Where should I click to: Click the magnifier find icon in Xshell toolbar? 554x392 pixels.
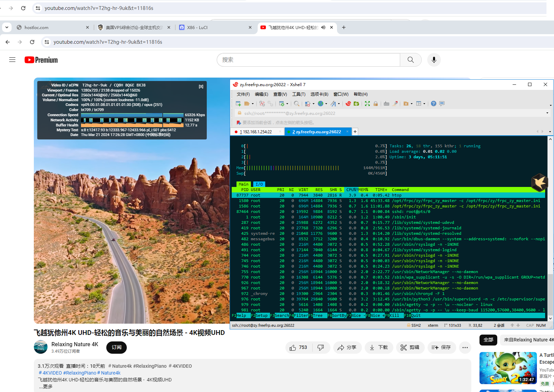coord(297,104)
